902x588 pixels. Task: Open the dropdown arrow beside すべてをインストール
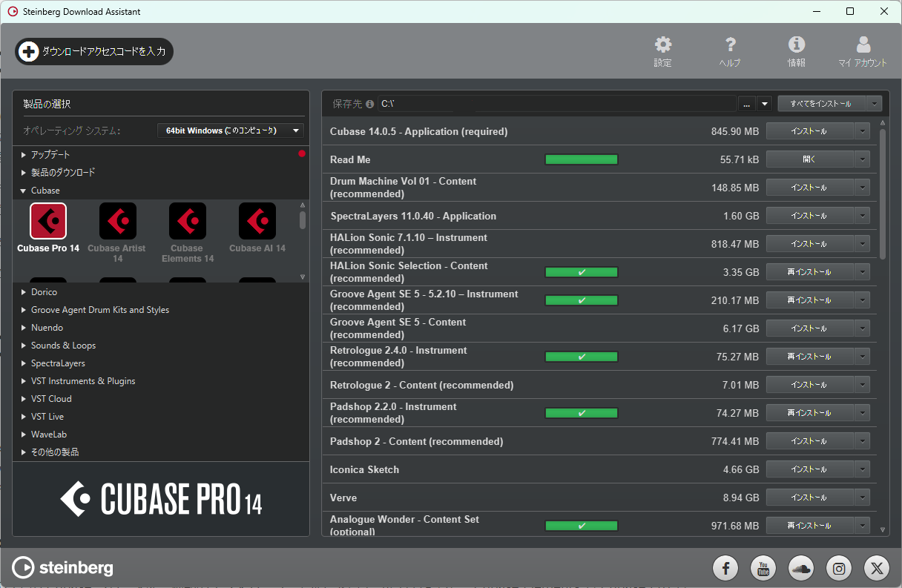tap(874, 104)
